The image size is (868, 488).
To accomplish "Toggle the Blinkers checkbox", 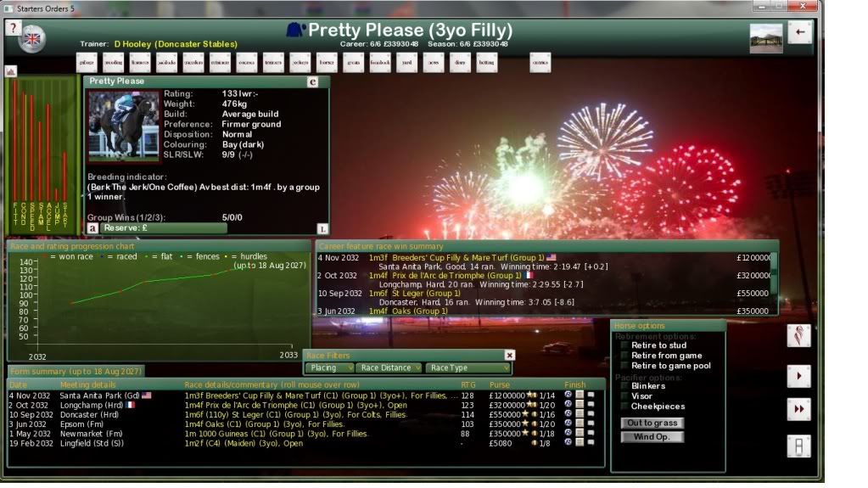I will (x=624, y=385).
